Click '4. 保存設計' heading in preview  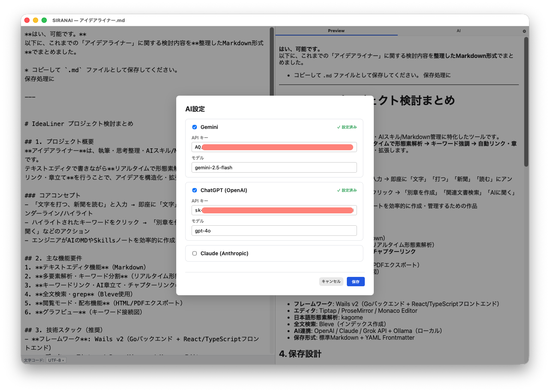tap(300, 354)
